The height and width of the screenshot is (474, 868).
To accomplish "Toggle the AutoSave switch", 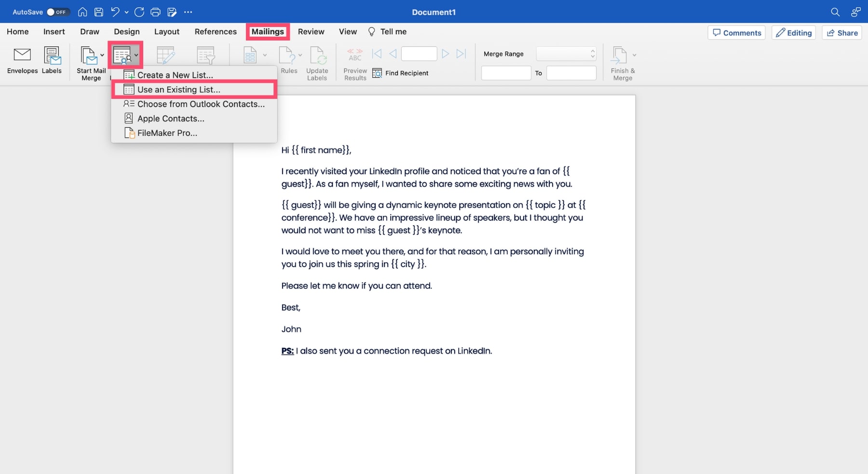I will coord(58,12).
